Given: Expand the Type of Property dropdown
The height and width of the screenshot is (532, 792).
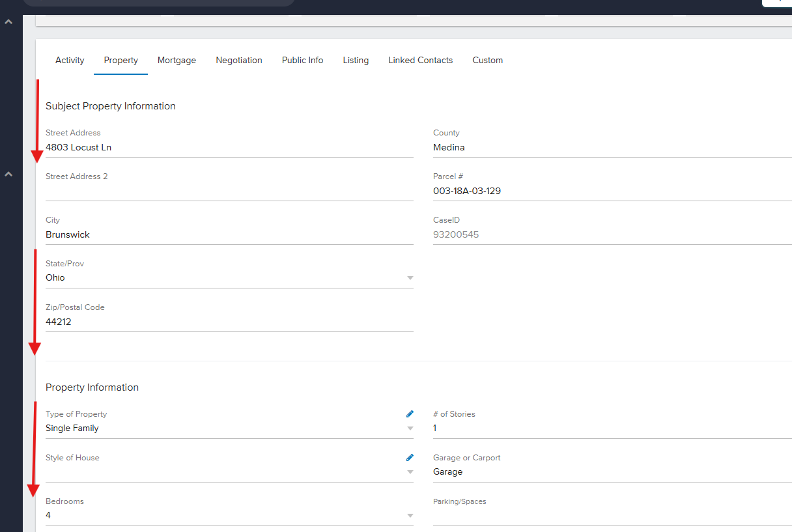Looking at the screenshot, I should [x=410, y=428].
